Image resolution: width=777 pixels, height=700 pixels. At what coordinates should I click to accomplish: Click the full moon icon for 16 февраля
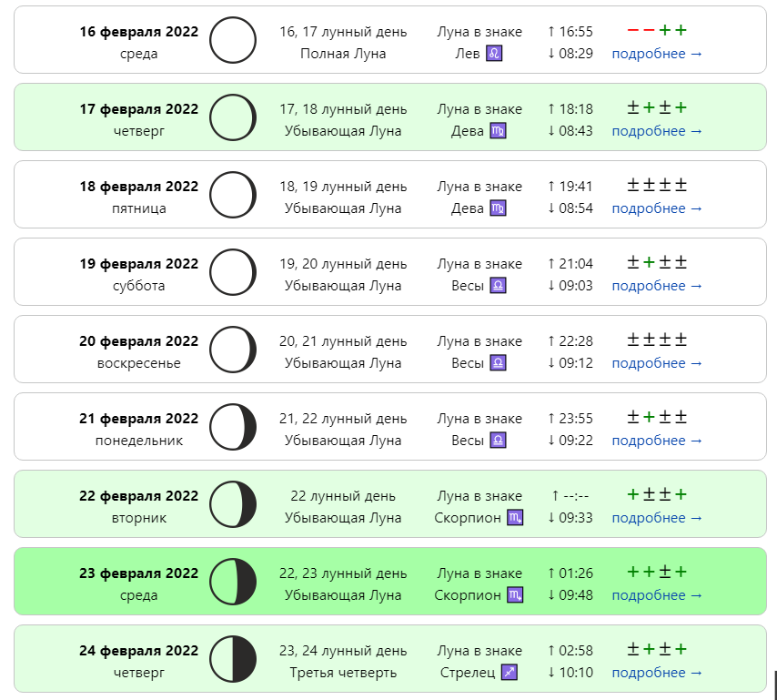coord(232,40)
